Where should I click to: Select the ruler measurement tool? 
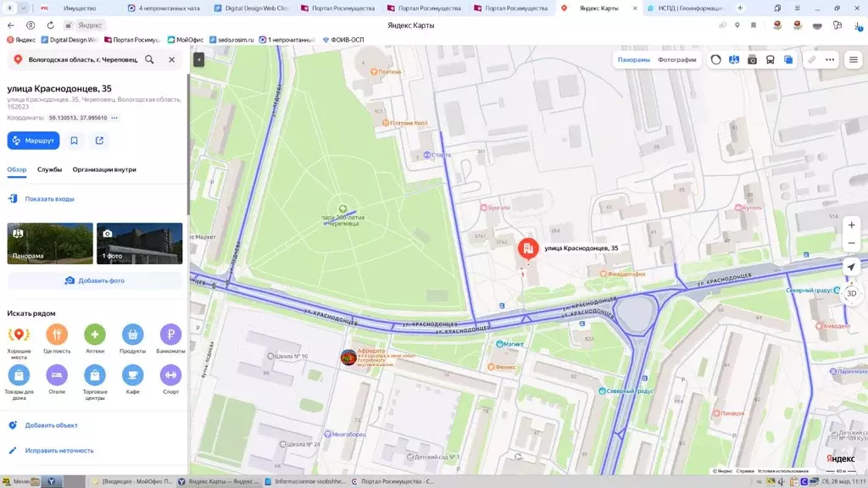click(811, 60)
